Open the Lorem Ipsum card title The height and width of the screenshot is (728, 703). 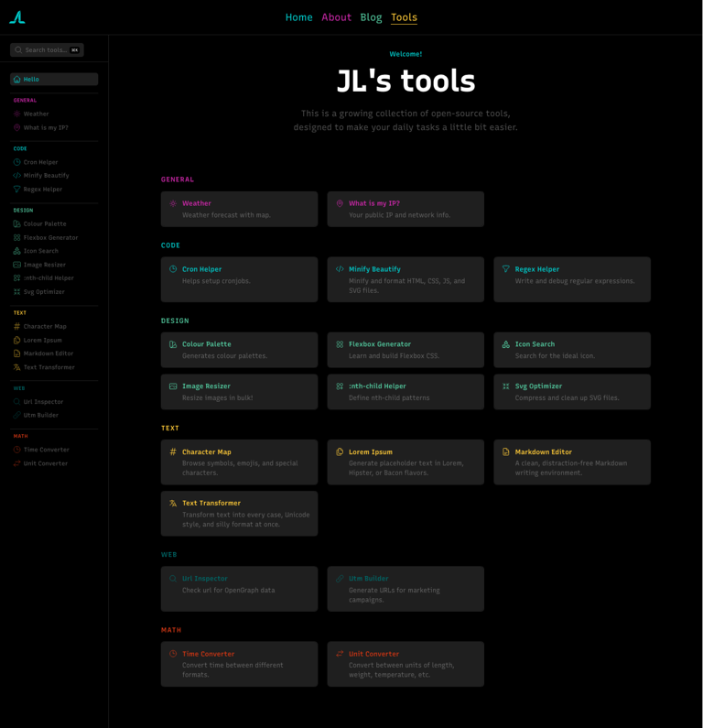tap(371, 451)
